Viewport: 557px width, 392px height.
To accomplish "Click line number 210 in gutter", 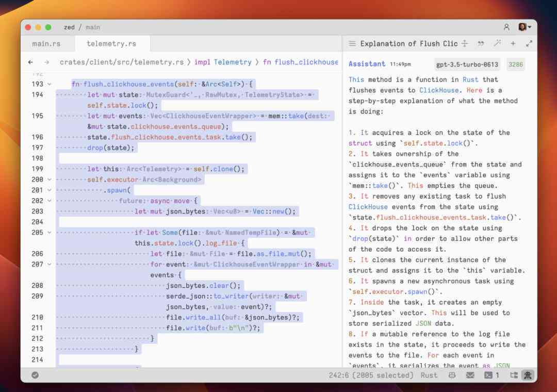I will [37, 317].
